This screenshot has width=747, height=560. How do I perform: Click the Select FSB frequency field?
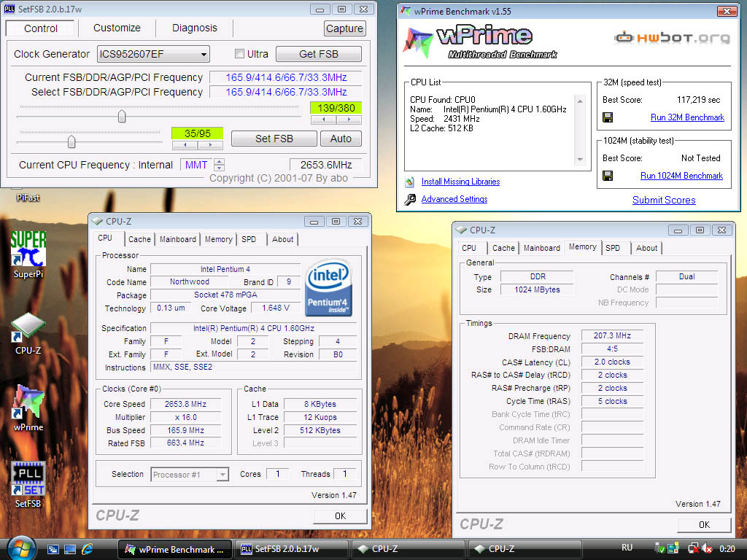286,92
